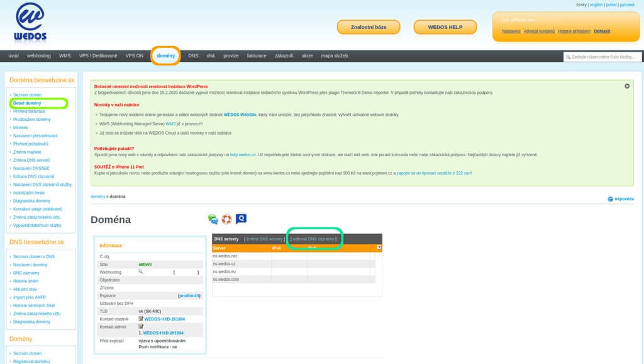Image resolution: width=644 pixels, height=364 pixels.
Task: Open the WMS menu item
Action: (65, 56)
